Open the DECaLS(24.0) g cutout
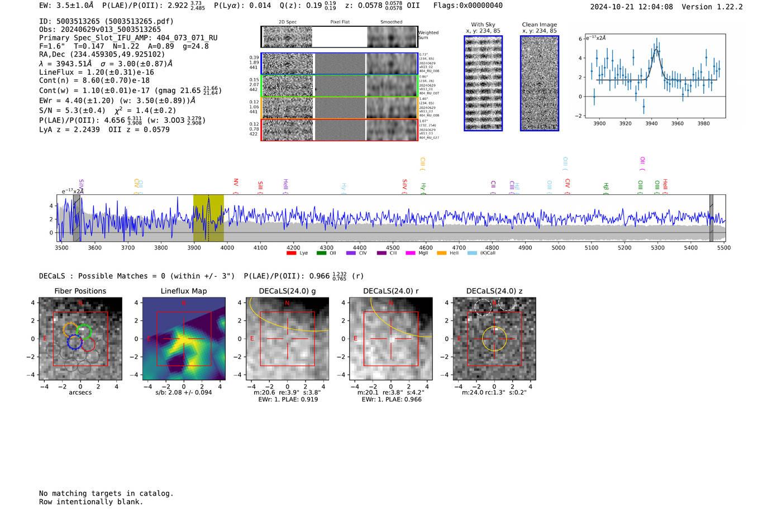Image resolution: width=782 pixels, height=532 pixels. (x=288, y=339)
